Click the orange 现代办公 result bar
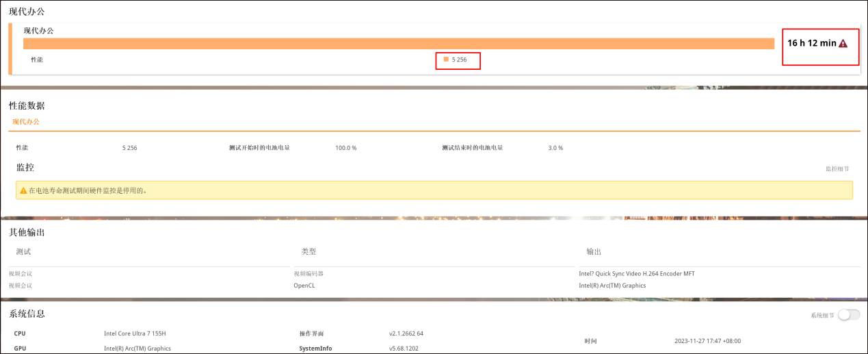The image size is (868, 354). tap(399, 44)
